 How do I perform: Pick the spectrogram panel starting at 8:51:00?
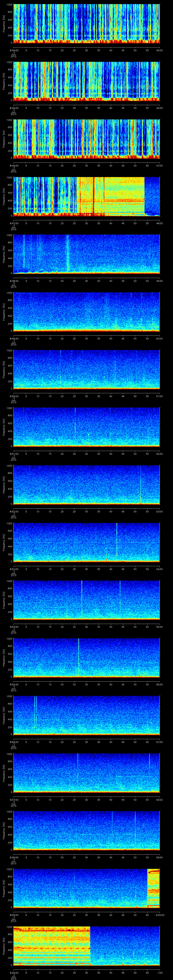coord(86,427)
